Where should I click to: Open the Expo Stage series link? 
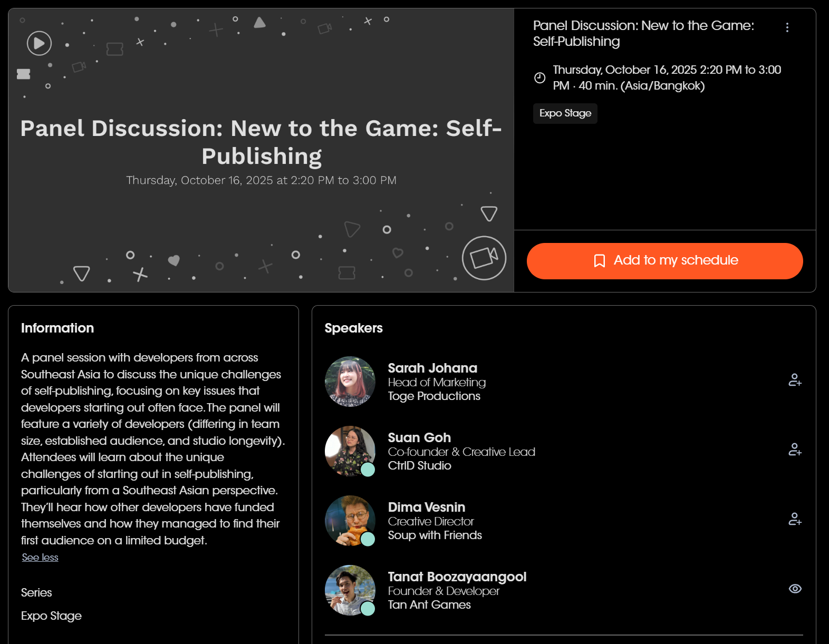(51, 616)
